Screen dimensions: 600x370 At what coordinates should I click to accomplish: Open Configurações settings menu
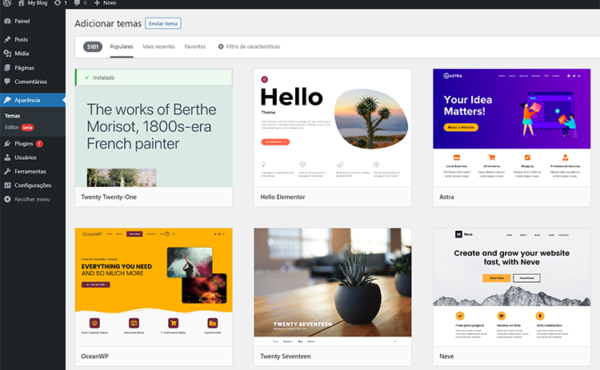pyautogui.click(x=33, y=185)
